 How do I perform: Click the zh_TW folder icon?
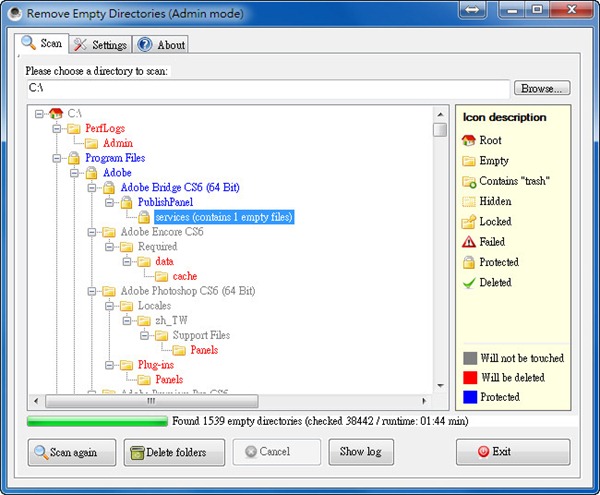point(144,321)
